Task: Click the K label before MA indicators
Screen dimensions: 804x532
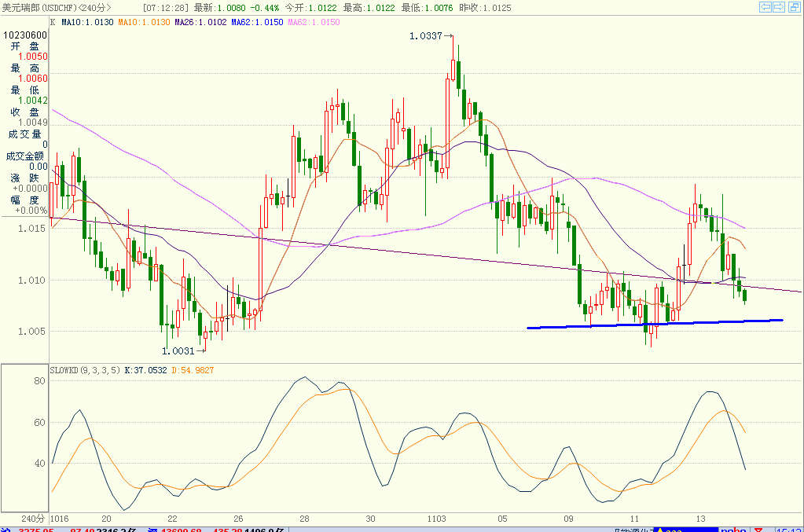Action: [x=53, y=22]
